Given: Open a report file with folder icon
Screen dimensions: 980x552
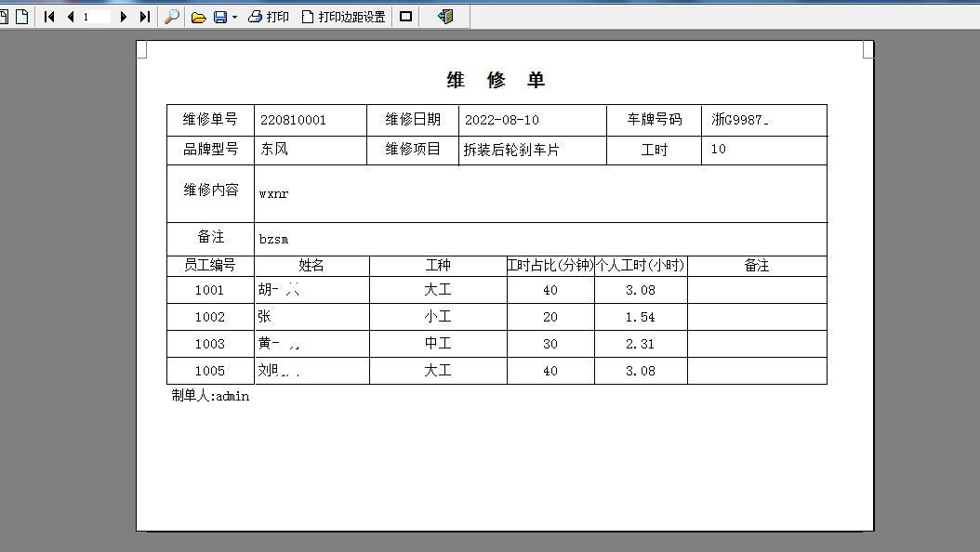Looking at the screenshot, I should click(x=199, y=18).
